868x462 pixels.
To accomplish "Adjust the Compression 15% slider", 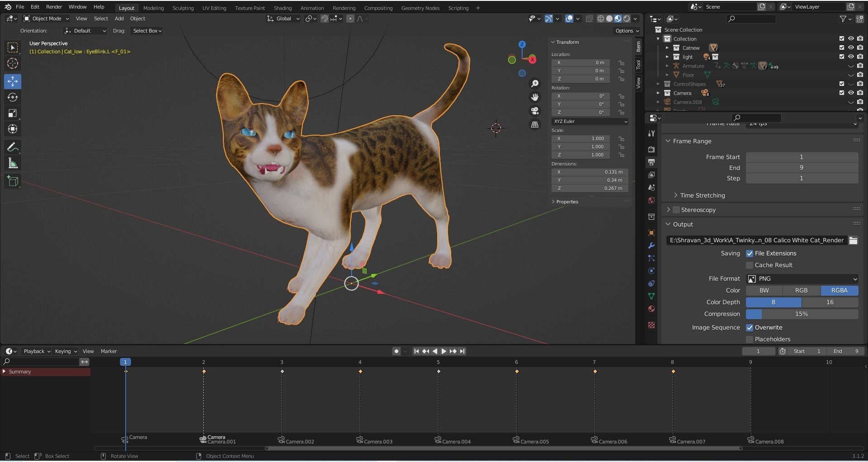I will pyautogui.click(x=802, y=314).
